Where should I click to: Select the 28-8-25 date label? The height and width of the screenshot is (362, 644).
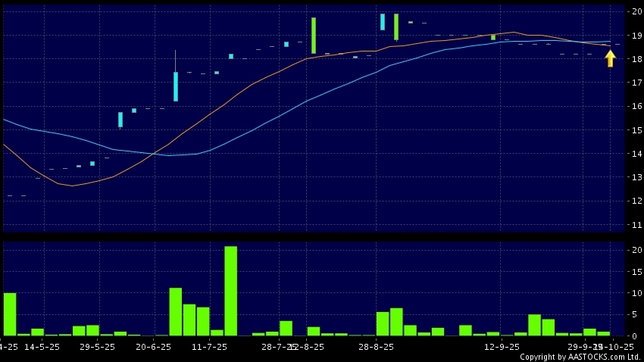click(x=376, y=346)
